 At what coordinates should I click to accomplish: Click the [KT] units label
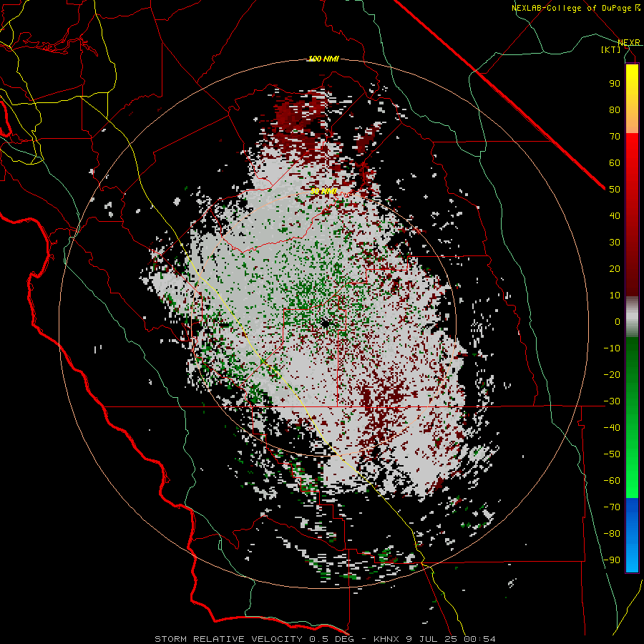[x=611, y=49]
